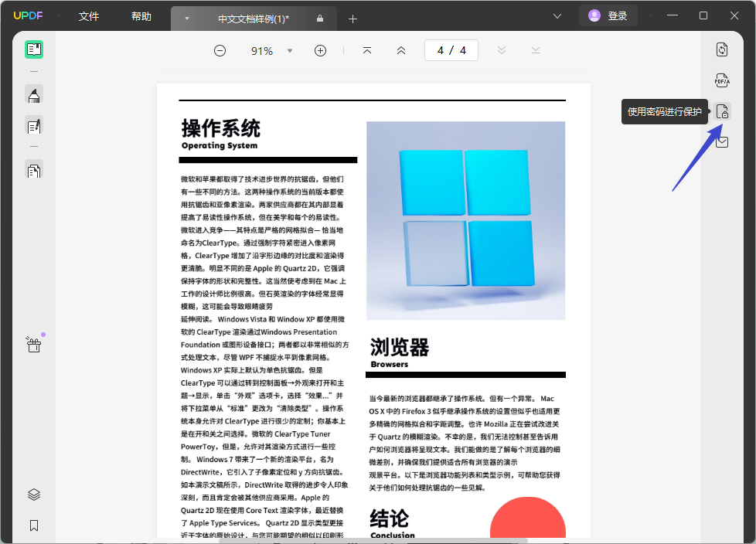Open the tab list chevron left of document tab
756x544 pixels.
point(186,18)
